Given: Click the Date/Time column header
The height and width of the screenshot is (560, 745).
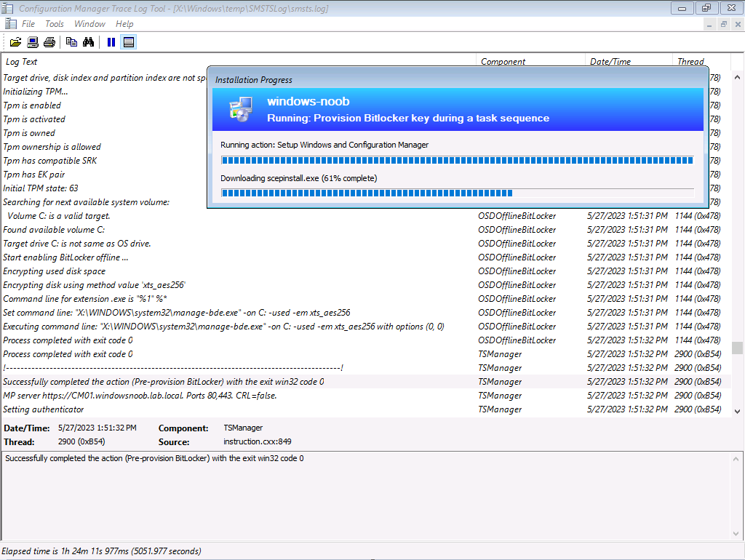Looking at the screenshot, I should [629, 62].
